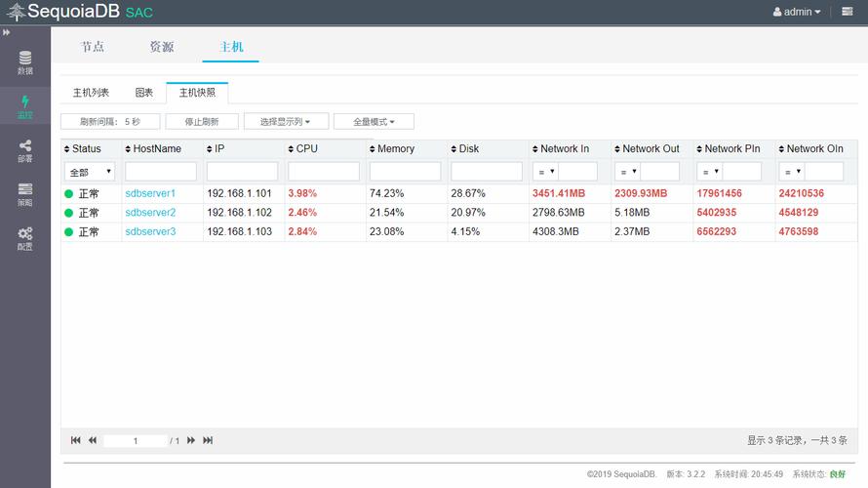This screenshot has width=868, height=488.
Task: Open the Status filter 全部 dropdown
Action: click(90, 172)
